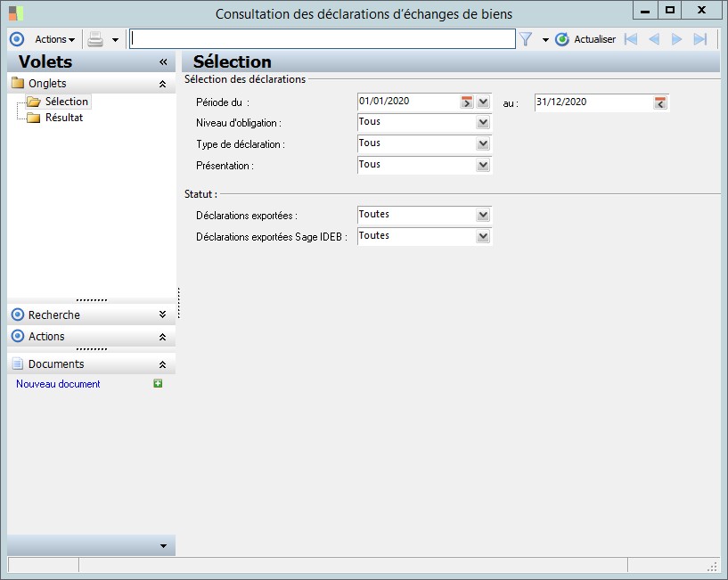Go to the last record arrow
This screenshot has height=580, width=728.
(700, 39)
